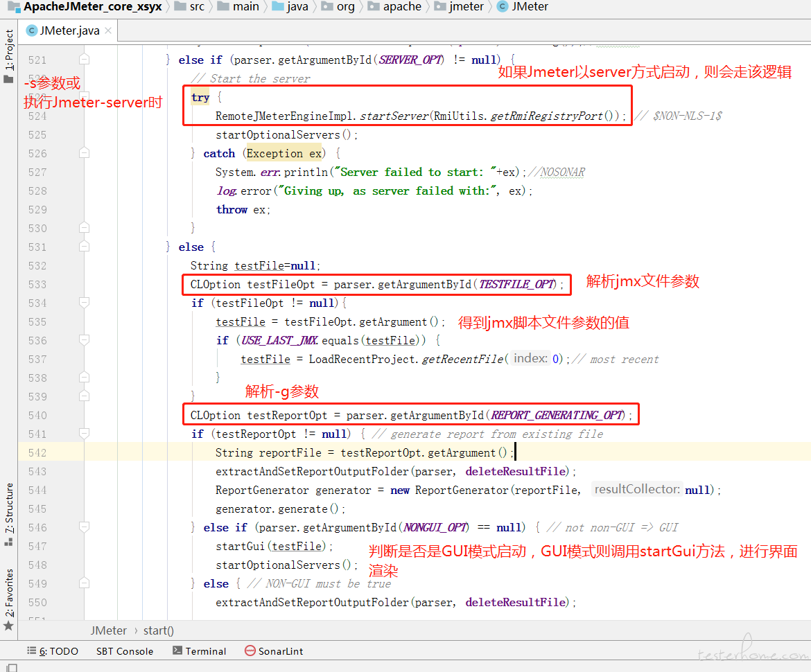Click src in the navigation breadcrumb

(x=197, y=7)
